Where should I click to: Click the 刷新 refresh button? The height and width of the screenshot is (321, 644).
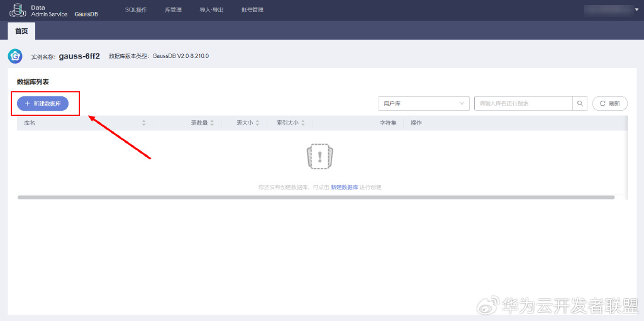pyautogui.click(x=610, y=104)
